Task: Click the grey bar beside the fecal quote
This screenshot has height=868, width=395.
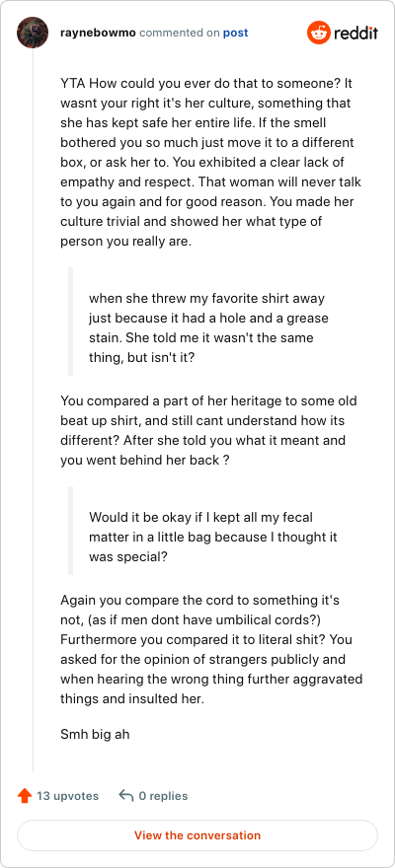Action: [70, 531]
